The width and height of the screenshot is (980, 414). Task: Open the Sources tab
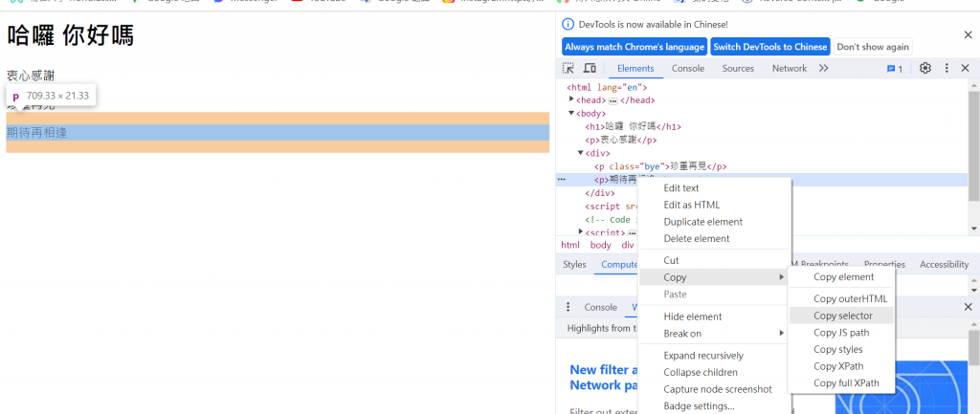(x=738, y=69)
